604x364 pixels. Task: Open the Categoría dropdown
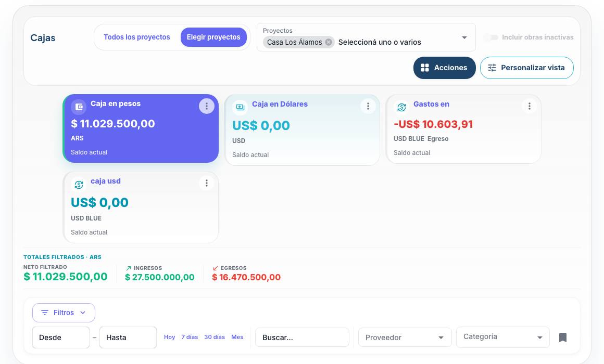click(x=502, y=337)
